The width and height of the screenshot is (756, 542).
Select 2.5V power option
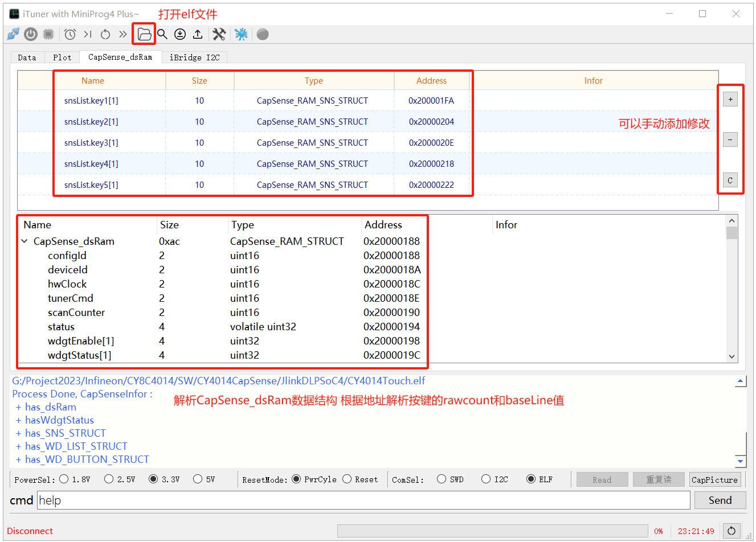click(x=109, y=479)
